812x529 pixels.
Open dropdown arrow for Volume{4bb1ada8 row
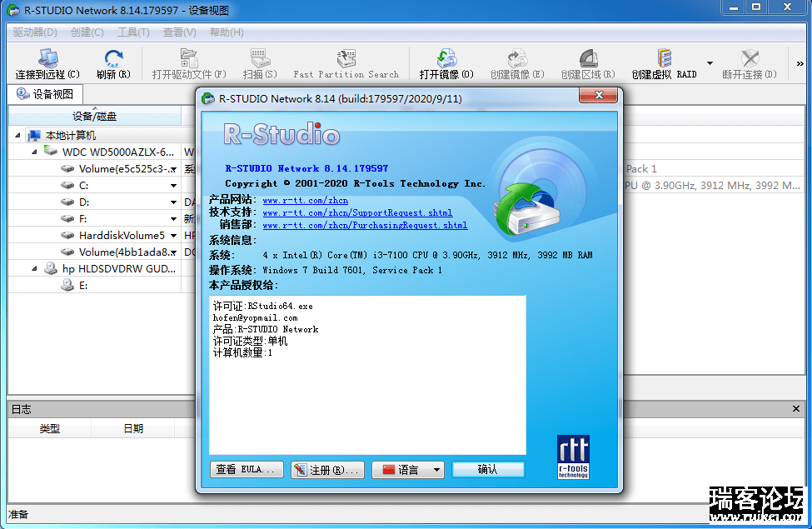(173, 252)
